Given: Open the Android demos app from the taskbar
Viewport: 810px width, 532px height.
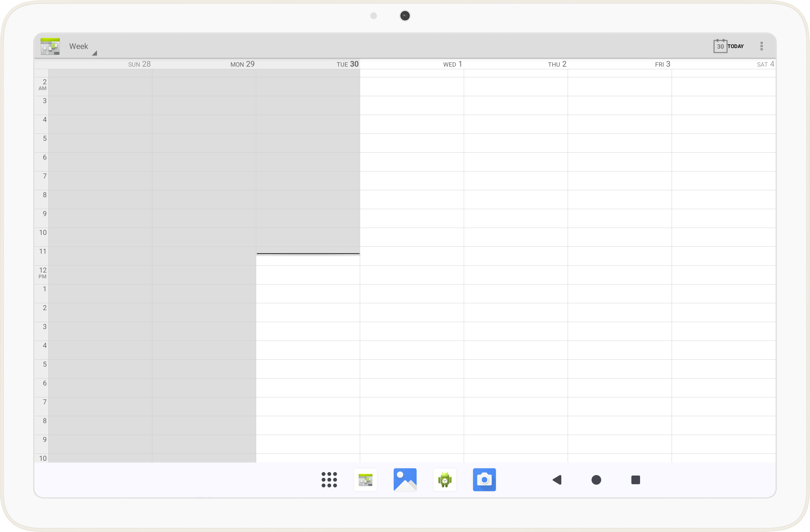Looking at the screenshot, I should pos(445,480).
